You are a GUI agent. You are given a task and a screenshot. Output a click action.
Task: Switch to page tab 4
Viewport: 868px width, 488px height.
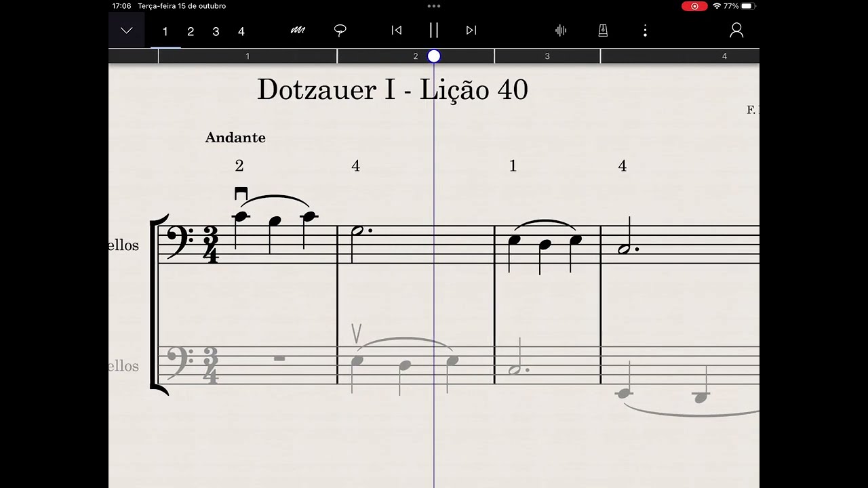click(x=241, y=31)
